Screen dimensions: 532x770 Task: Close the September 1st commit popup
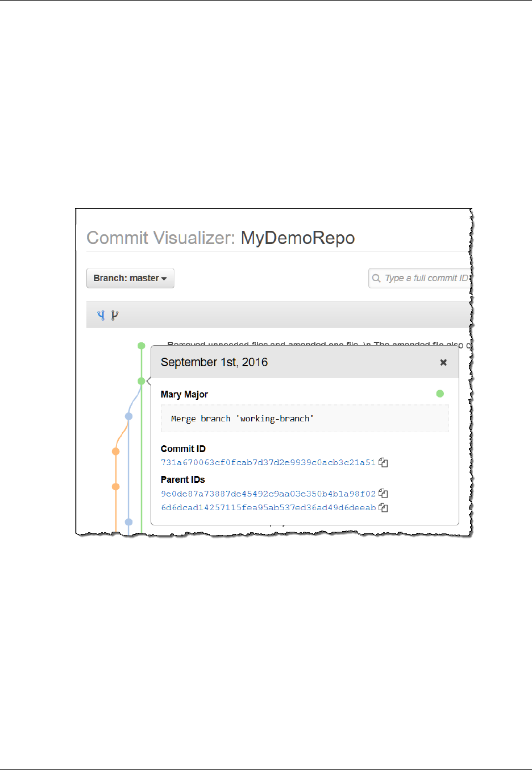(443, 362)
